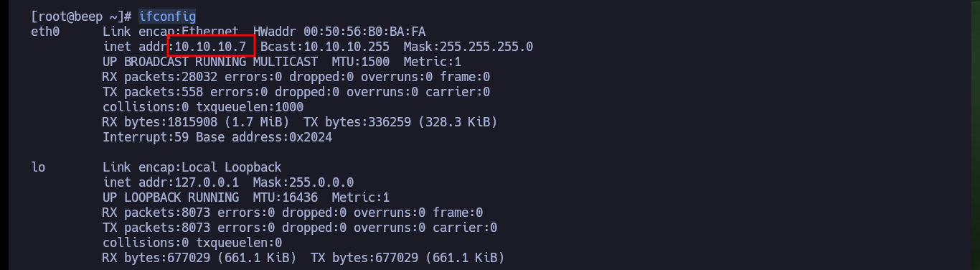This screenshot has width=980, height=270.
Task: Click the lo interface name
Action: point(38,167)
